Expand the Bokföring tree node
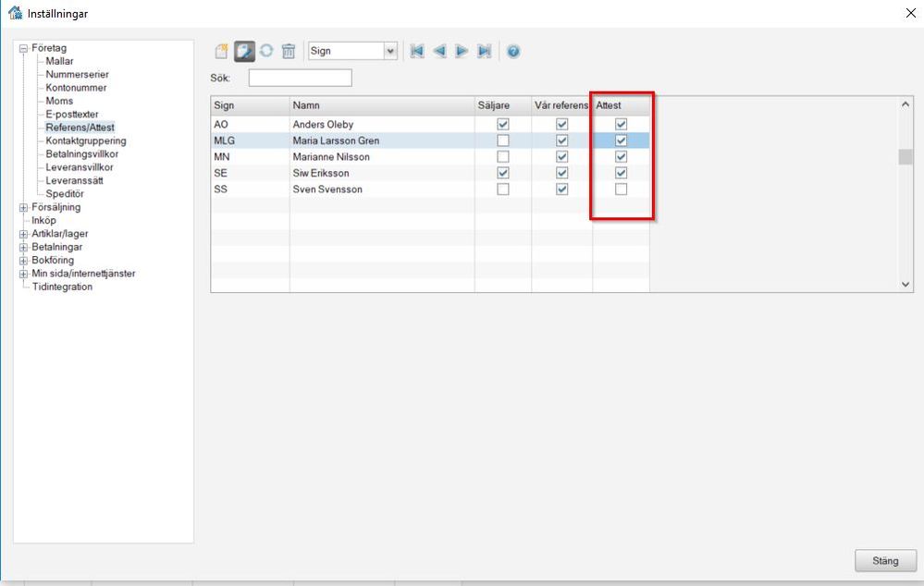 pos(23,261)
